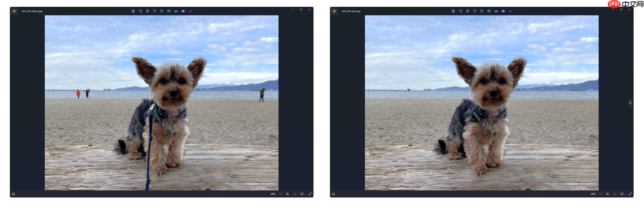Screen dimensions: 644x208
Task: Toggle the filmstrip in the after.jpg window
Action: click(x=334, y=194)
